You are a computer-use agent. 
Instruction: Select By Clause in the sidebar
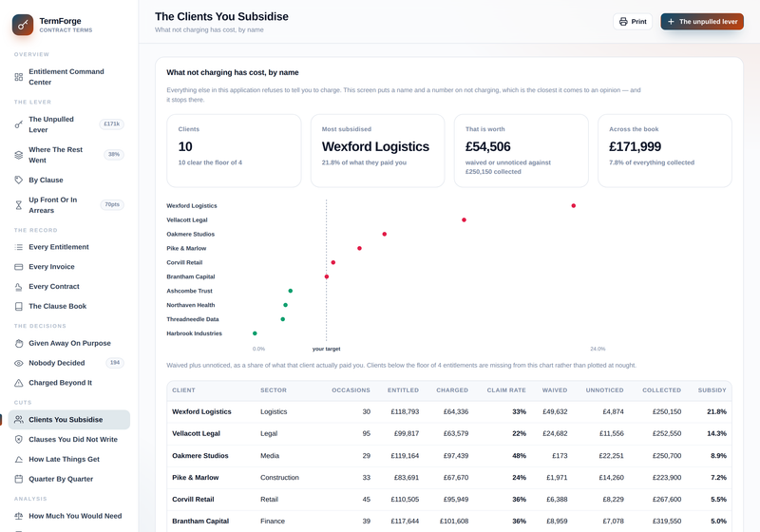[x=68, y=180]
